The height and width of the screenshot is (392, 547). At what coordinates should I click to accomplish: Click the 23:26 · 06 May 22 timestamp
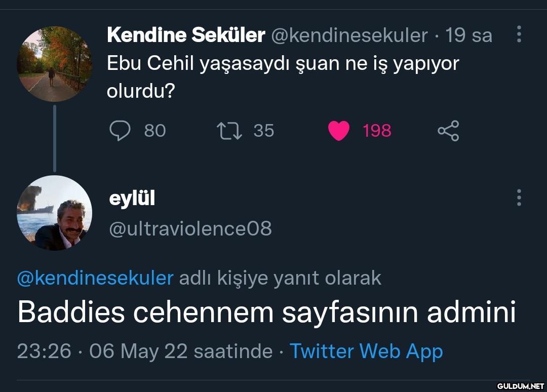coord(144,351)
